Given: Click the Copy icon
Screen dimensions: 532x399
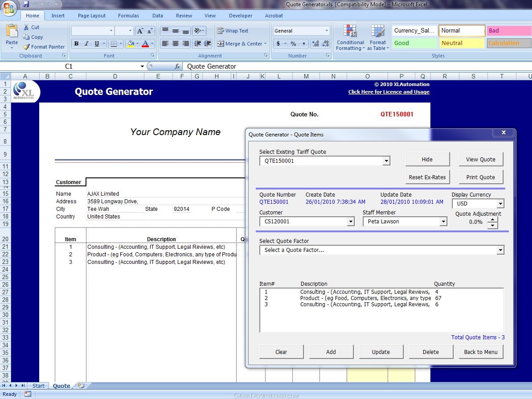Looking at the screenshot, I should click(26, 37).
